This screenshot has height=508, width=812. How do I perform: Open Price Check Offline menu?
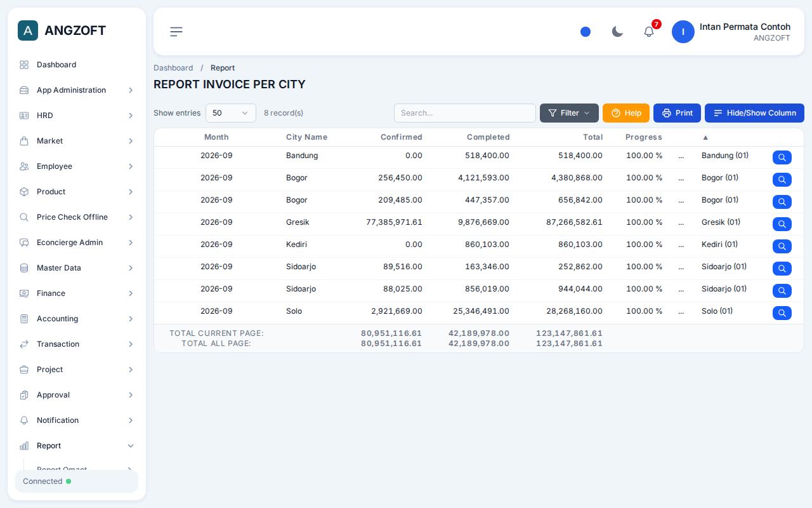[77, 217]
